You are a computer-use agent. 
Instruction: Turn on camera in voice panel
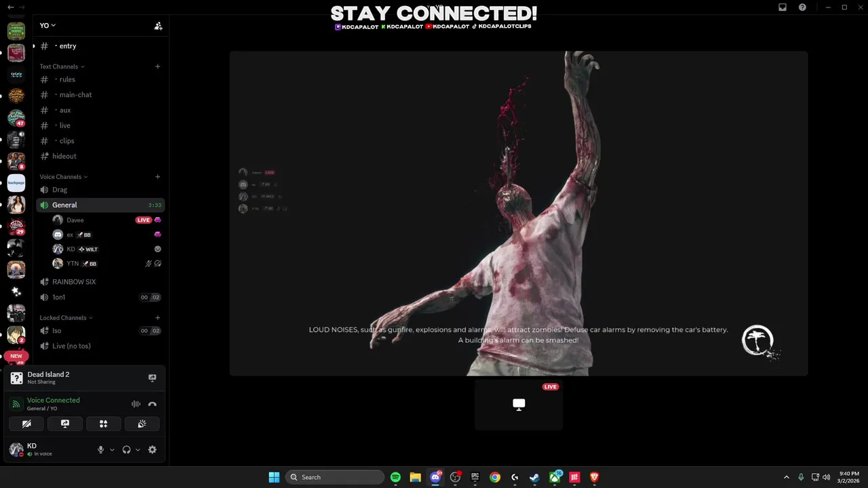(x=26, y=424)
